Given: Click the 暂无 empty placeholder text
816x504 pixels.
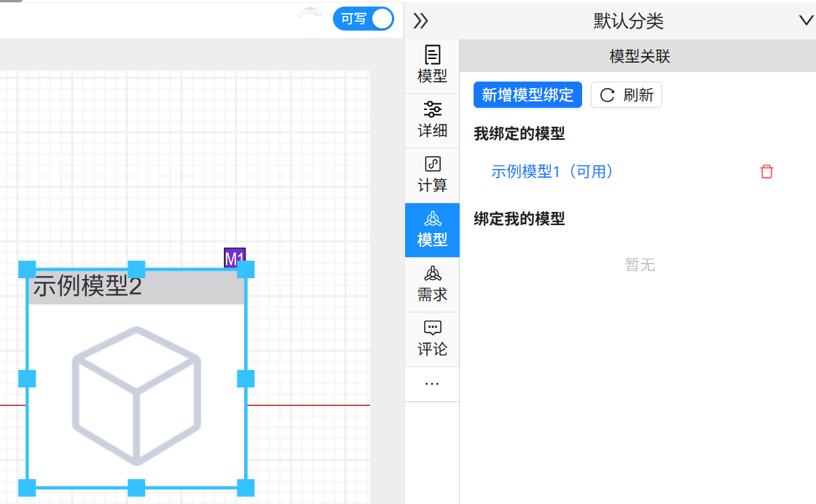Looking at the screenshot, I should coord(640,264).
